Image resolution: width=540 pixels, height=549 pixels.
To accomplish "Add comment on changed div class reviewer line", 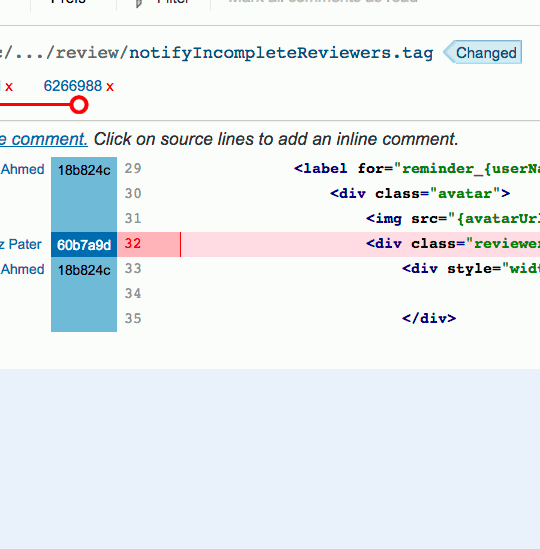I will [x=453, y=244].
